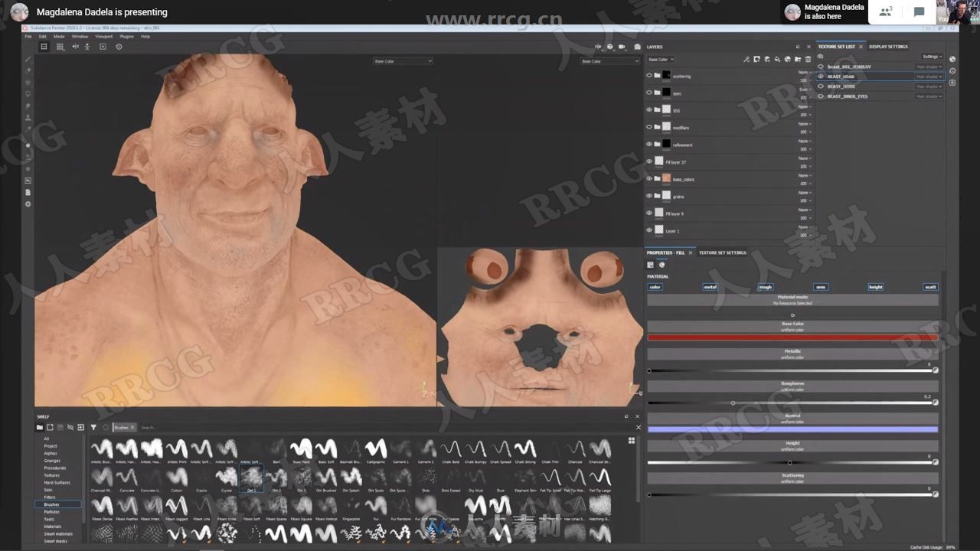Viewport: 980px width, 551px height.
Task: Select the rough channel button in Material properties
Action: (x=764, y=286)
